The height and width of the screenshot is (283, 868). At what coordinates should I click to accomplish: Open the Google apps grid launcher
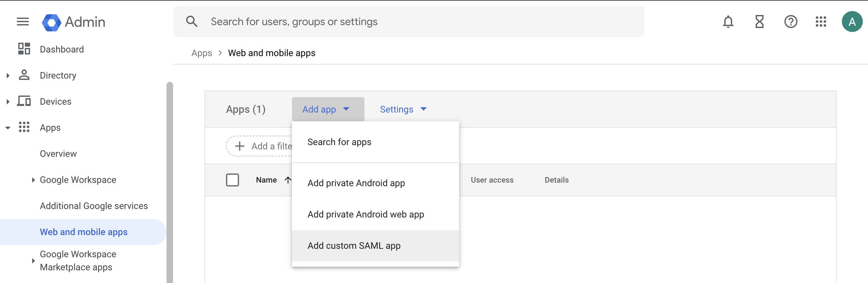821,22
